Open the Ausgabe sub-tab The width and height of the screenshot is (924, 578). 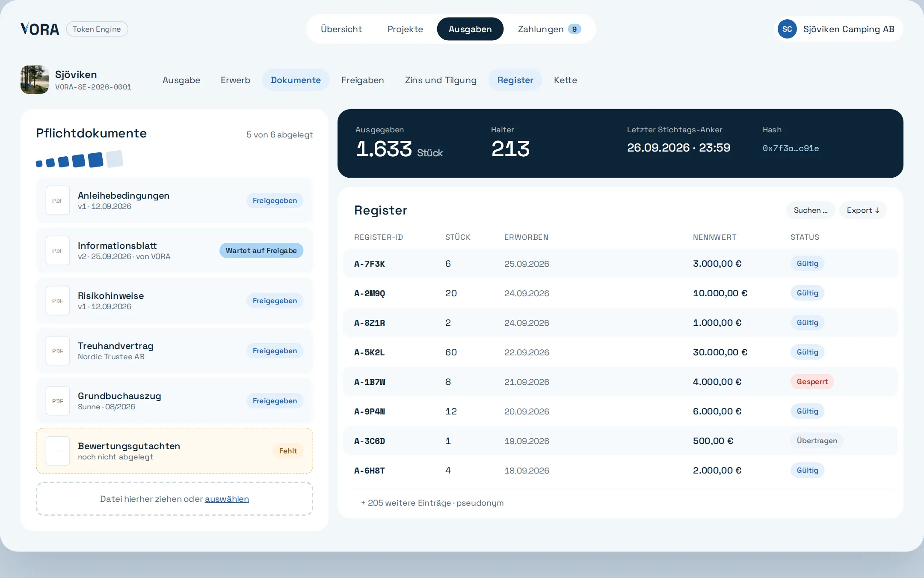181,80
